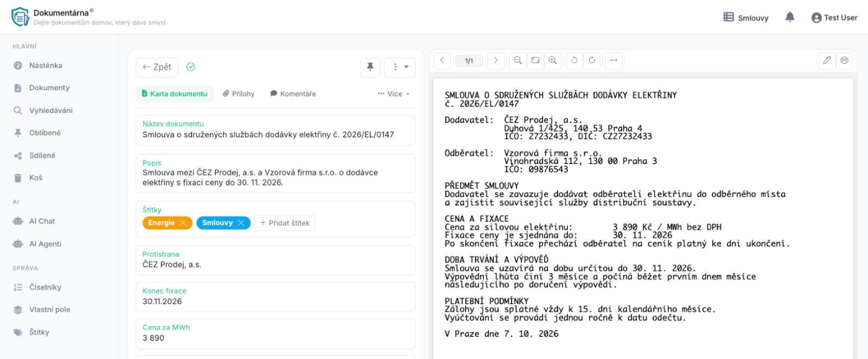
Task: Open AI Agenti
Action: click(45, 244)
